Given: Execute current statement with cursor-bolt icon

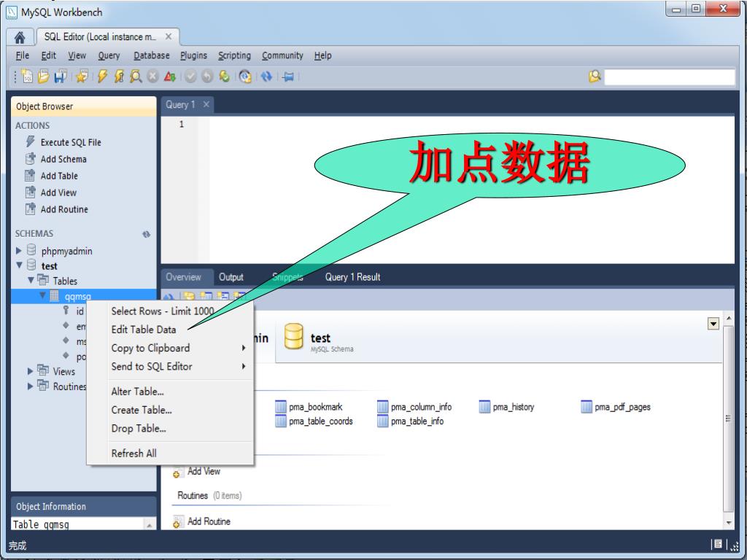Looking at the screenshot, I should (119, 76).
